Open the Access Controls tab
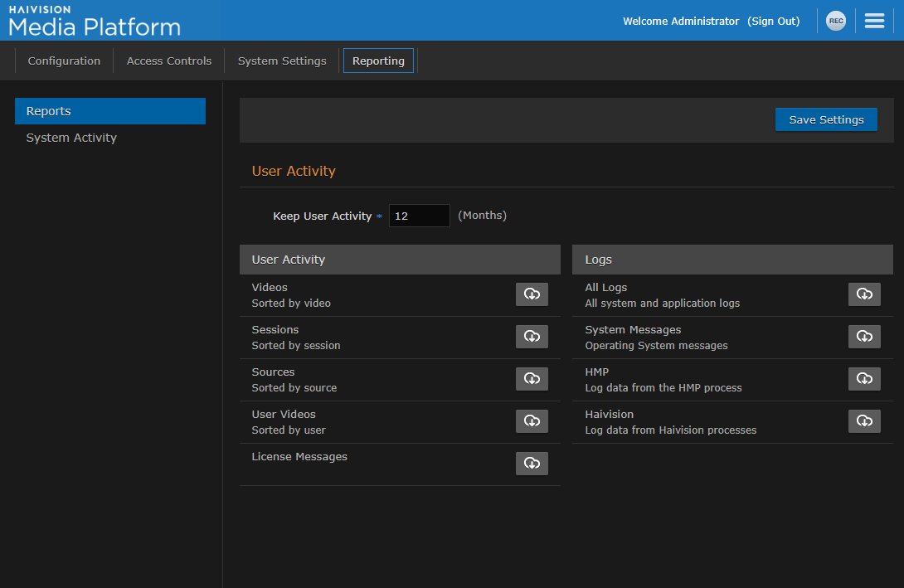Image resolution: width=904 pixels, height=588 pixels. (x=168, y=61)
